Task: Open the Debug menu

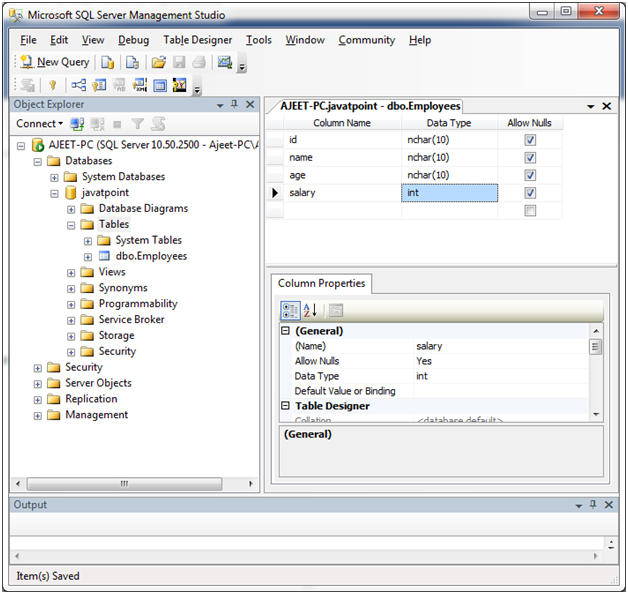Action: (x=133, y=40)
